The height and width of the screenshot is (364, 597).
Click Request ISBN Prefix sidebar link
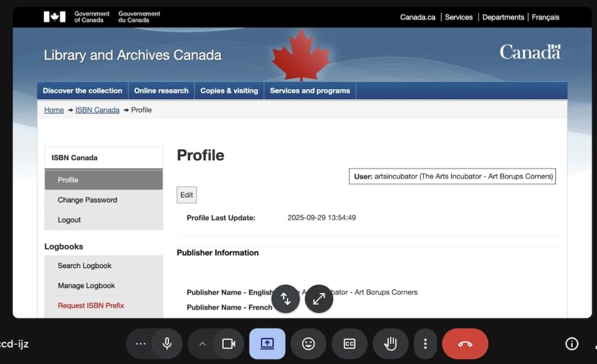[91, 306]
